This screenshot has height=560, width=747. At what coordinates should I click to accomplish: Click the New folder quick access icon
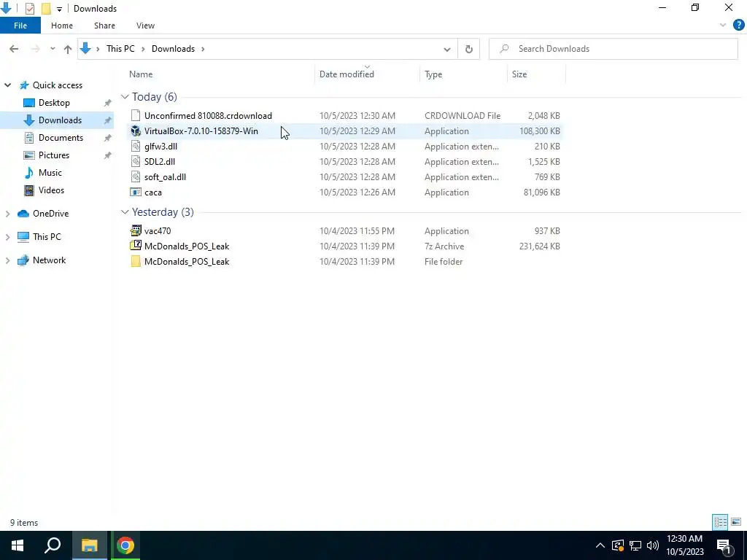[x=46, y=8]
